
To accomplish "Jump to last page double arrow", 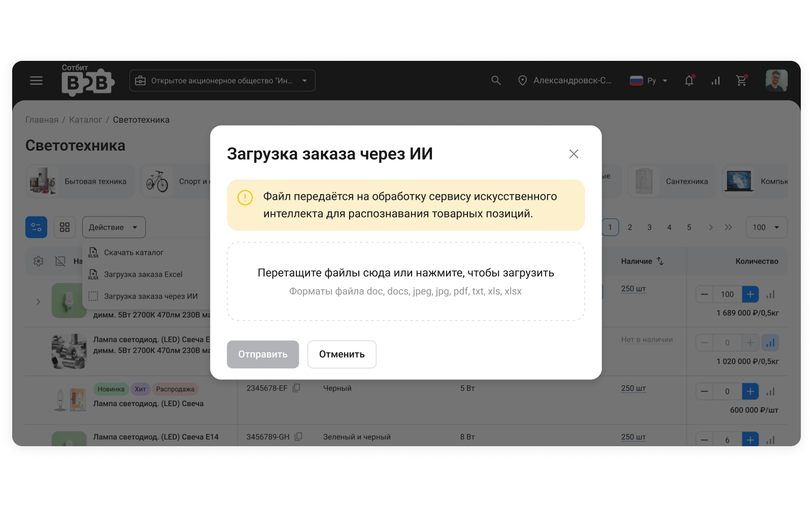I will pos(729,227).
